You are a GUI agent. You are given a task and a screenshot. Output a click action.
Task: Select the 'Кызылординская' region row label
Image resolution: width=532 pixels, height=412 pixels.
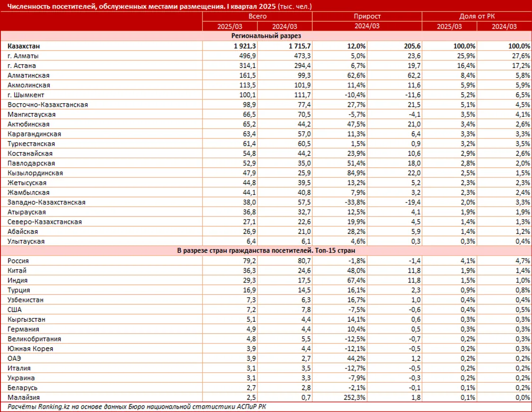click(x=35, y=173)
